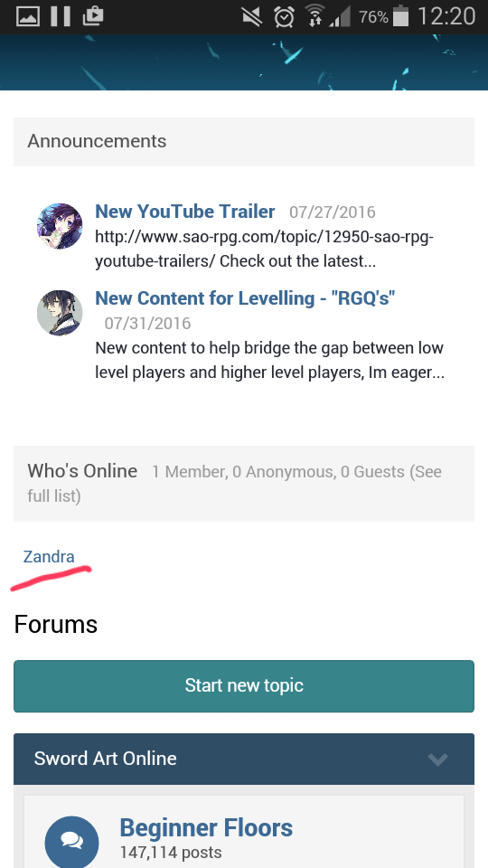Open the New YouTube Trailer announcement

(184, 211)
